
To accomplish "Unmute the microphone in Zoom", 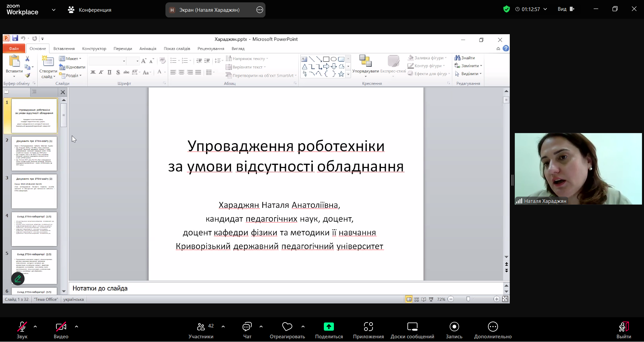I will (x=22, y=327).
